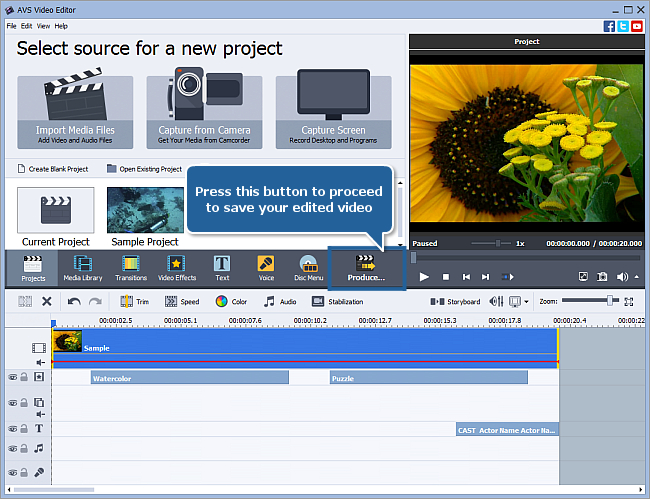This screenshot has width=650, height=499.
Task: Mute the main video track audio
Action: [x=40, y=363]
